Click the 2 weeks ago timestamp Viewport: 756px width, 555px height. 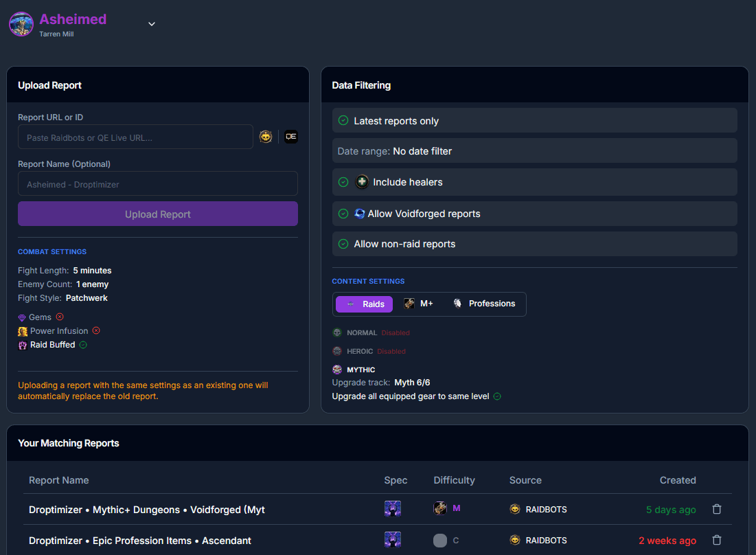pyautogui.click(x=667, y=541)
